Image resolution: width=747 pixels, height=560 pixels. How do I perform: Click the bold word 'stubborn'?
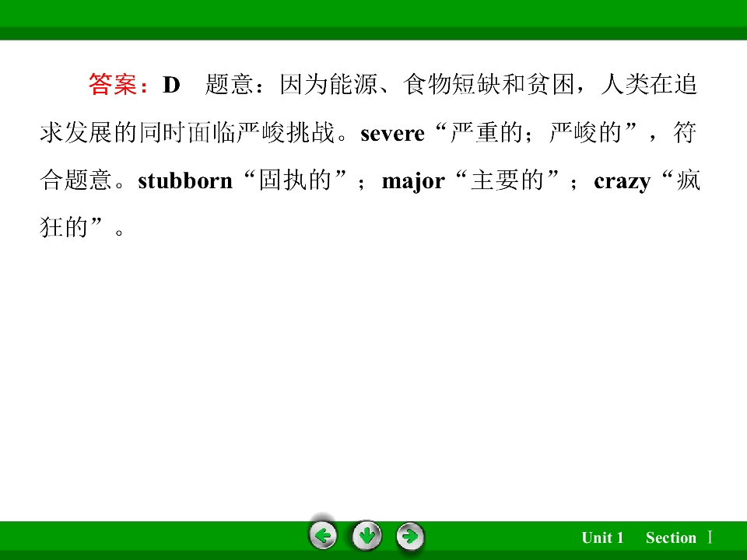click(x=185, y=181)
